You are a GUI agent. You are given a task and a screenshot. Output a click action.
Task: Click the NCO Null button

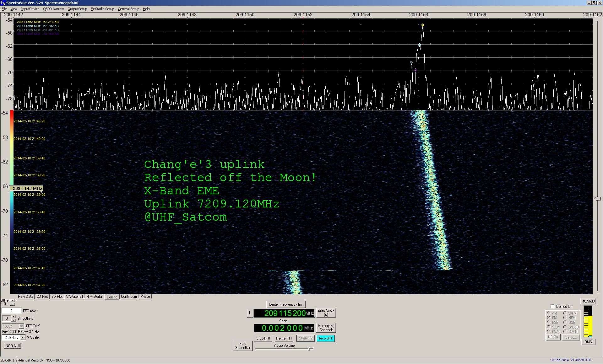coord(13,345)
